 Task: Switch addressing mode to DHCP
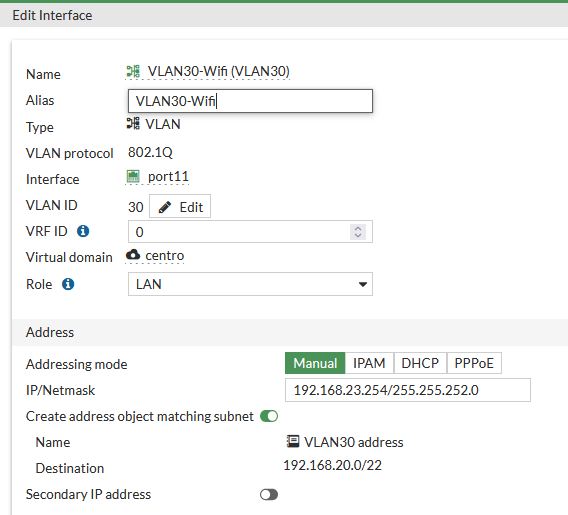point(420,363)
